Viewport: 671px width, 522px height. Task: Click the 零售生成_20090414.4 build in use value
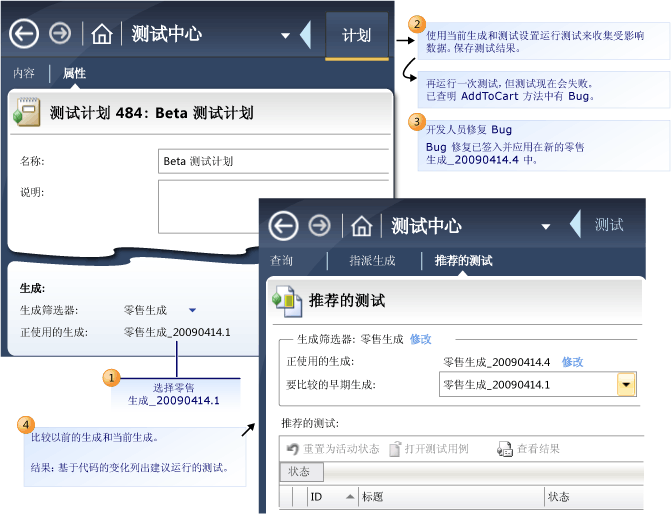coord(496,362)
